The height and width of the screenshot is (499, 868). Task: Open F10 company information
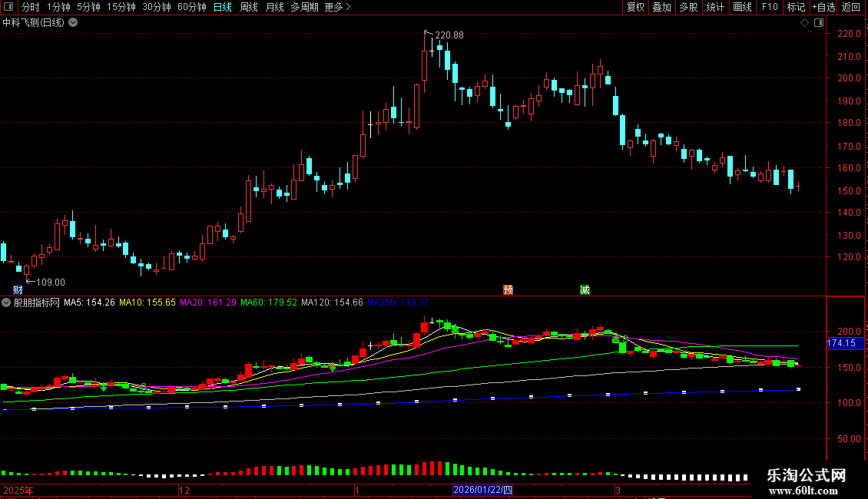click(x=770, y=7)
